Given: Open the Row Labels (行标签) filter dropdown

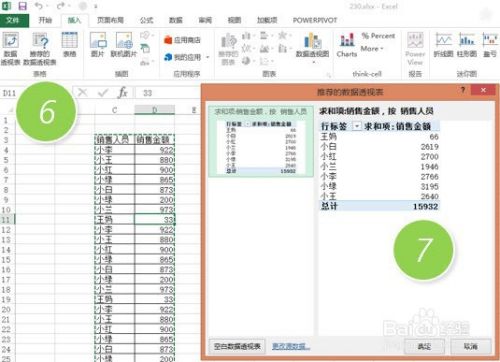Looking at the screenshot, I should (357, 126).
